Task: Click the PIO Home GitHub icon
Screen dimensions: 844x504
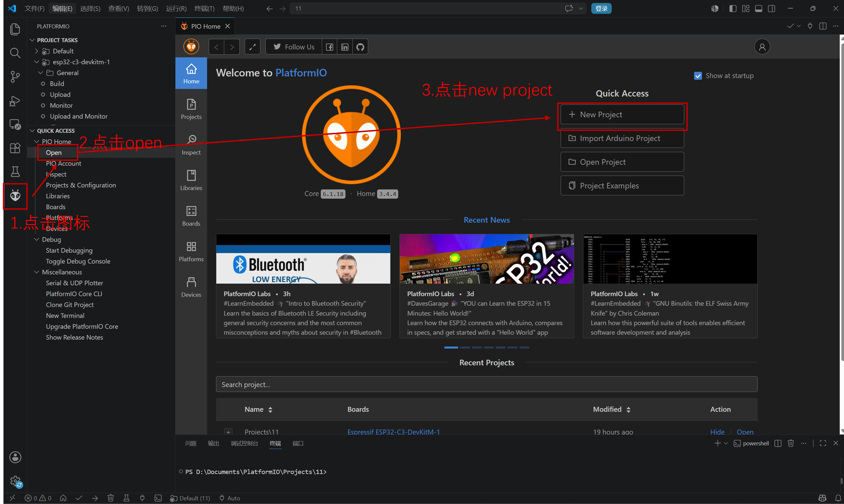Action: [360, 47]
